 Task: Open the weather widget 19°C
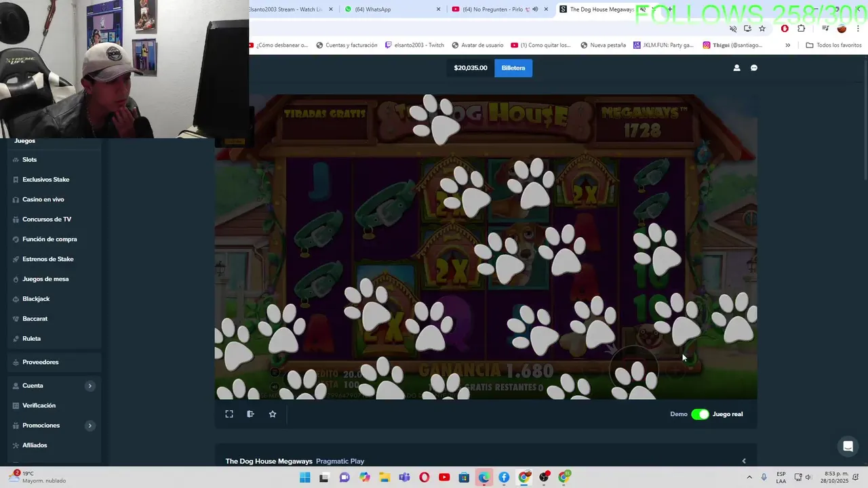(x=37, y=477)
